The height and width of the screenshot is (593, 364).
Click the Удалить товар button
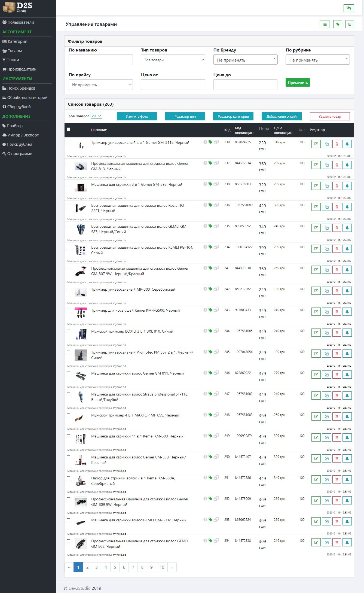point(330,116)
